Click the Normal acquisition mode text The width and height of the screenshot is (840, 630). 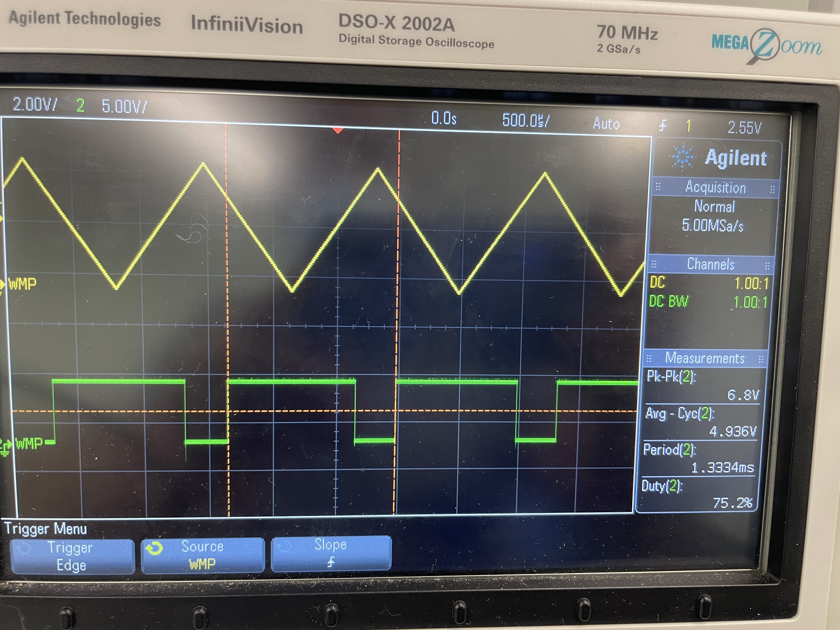pyautogui.click(x=714, y=207)
